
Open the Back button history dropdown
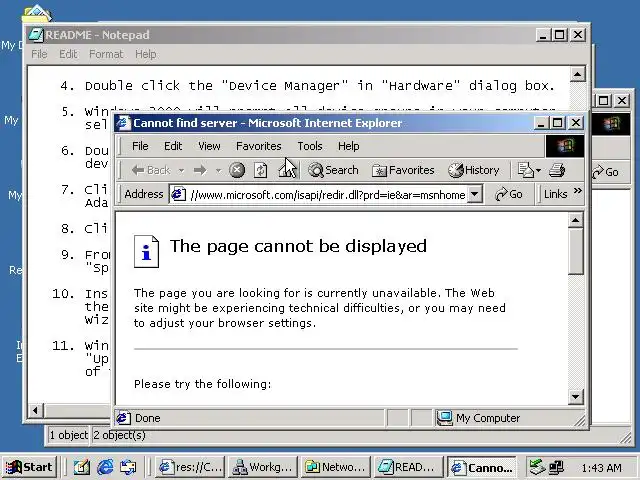pyautogui.click(x=181, y=170)
